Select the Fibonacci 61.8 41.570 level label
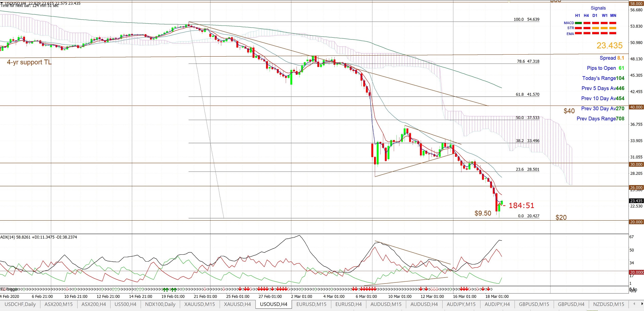This screenshot has height=311, width=644. 527,94
